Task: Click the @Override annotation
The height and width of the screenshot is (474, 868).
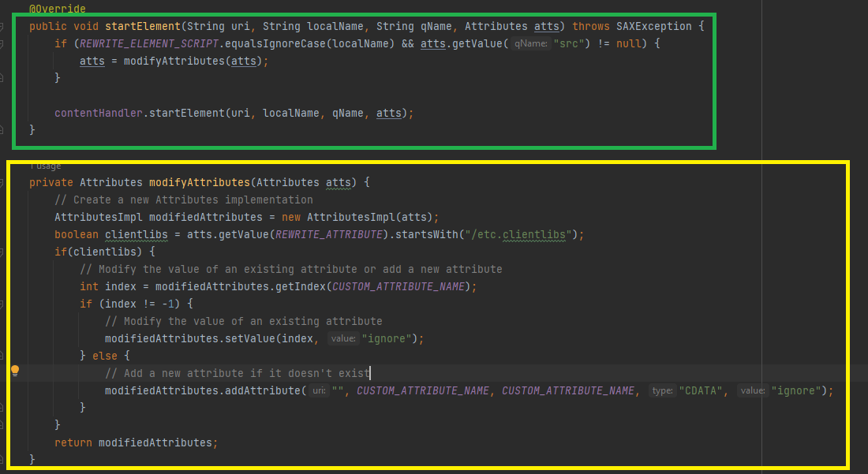Action: tap(57, 9)
